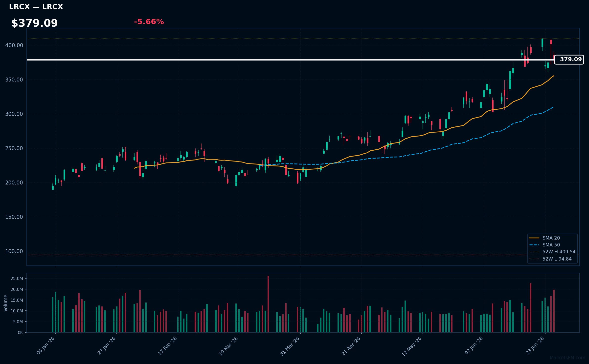Click the 25.0M volume axis label
The width and height of the screenshot is (589, 364).
pyautogui.click(x=17, y=279)
